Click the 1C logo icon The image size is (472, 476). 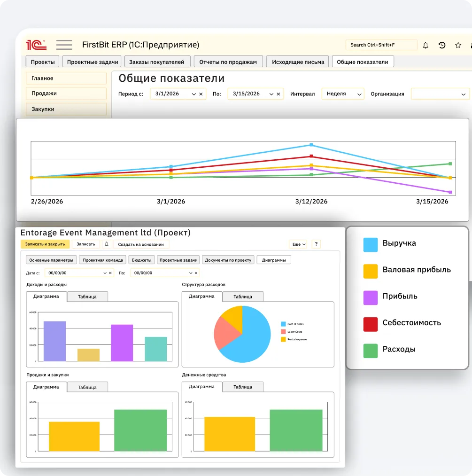[37, 45]
